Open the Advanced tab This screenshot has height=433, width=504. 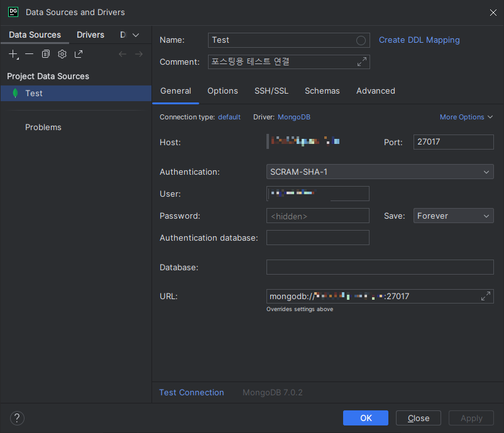tap(375, 91)
